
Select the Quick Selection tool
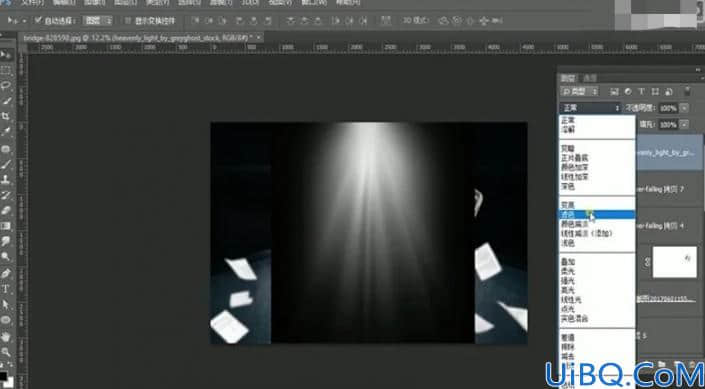(6, 101)
